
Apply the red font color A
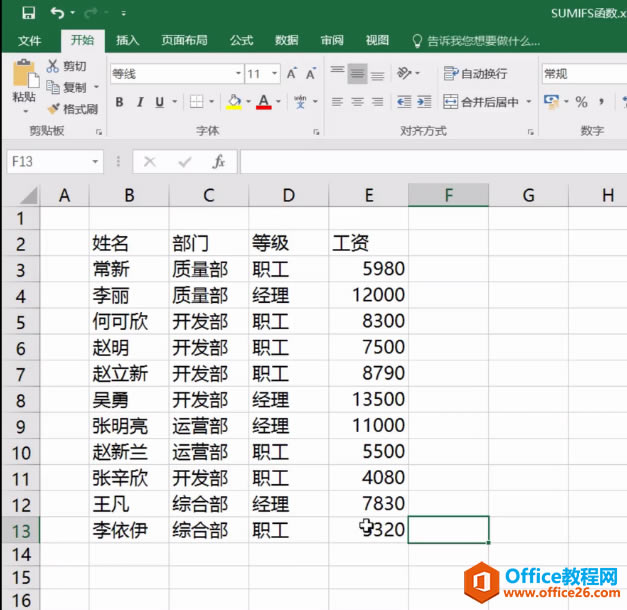264,102
